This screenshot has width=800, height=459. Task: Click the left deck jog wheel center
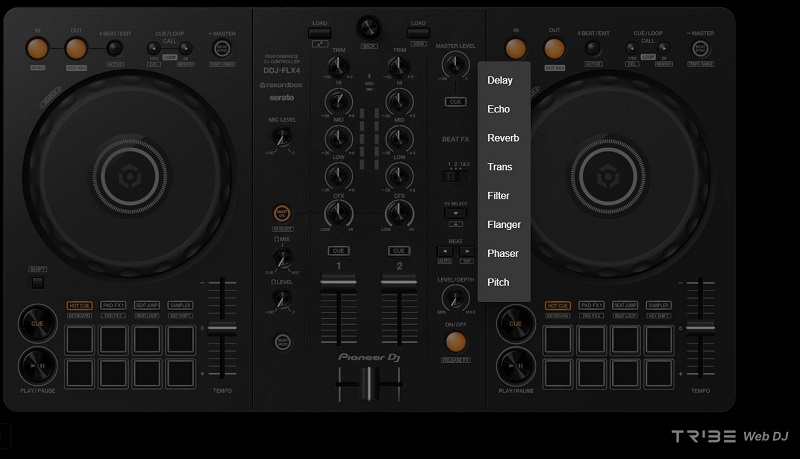[x=130, y=176]
